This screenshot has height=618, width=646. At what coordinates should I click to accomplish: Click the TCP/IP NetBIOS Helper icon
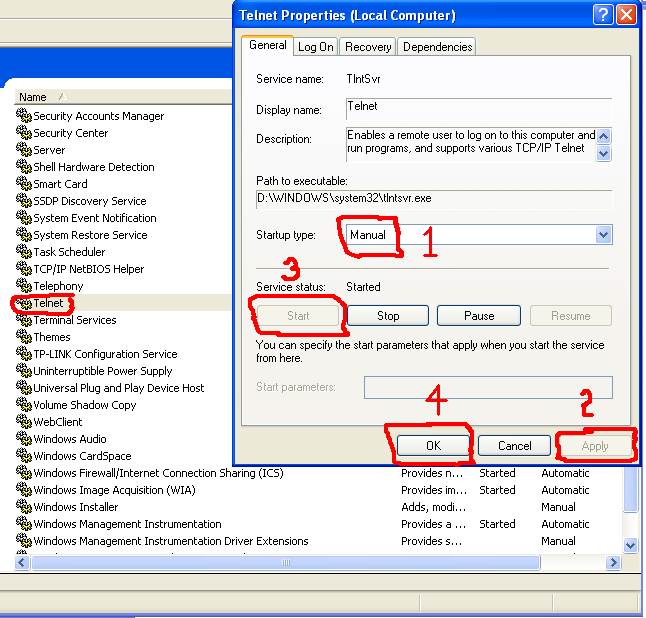24,268
